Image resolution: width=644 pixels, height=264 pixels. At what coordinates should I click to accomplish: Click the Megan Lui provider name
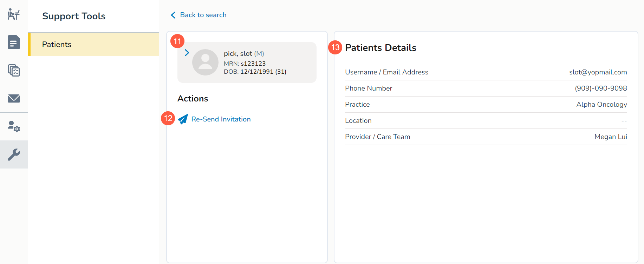pos(611,137)
